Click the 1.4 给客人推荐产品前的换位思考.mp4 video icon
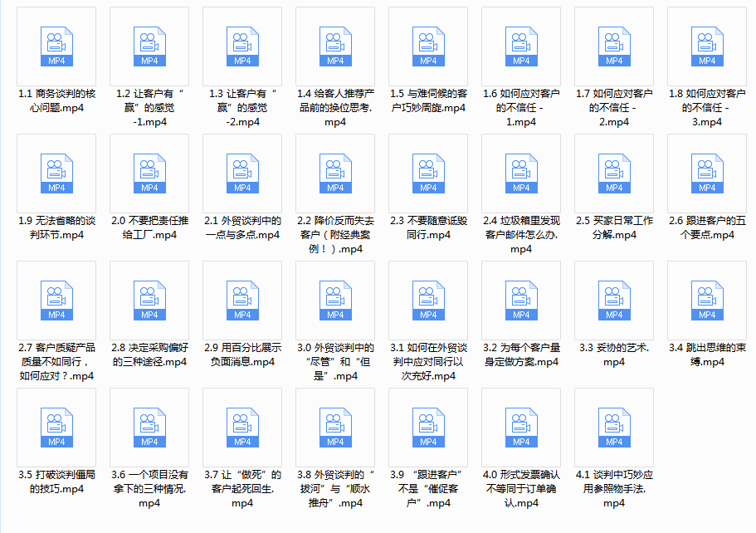This screenshot has width=756, height=533. coord(335,47)
